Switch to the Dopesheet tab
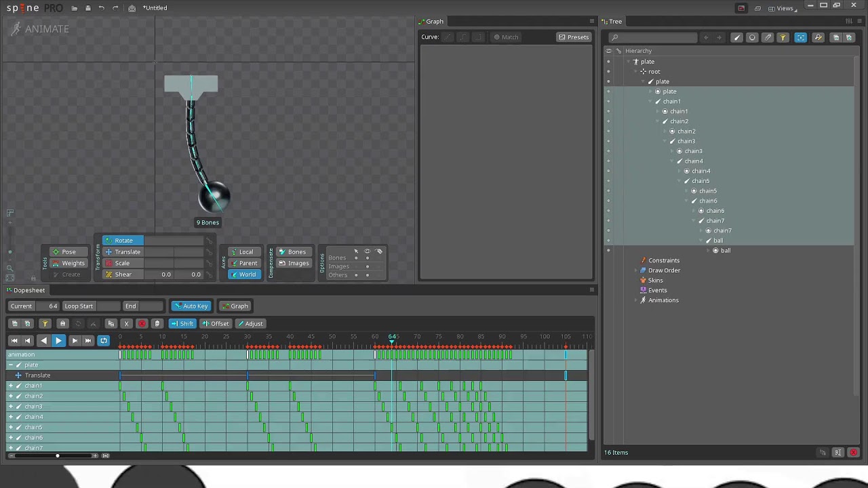This screenshot has width=868, height=488. coord(26,290)
